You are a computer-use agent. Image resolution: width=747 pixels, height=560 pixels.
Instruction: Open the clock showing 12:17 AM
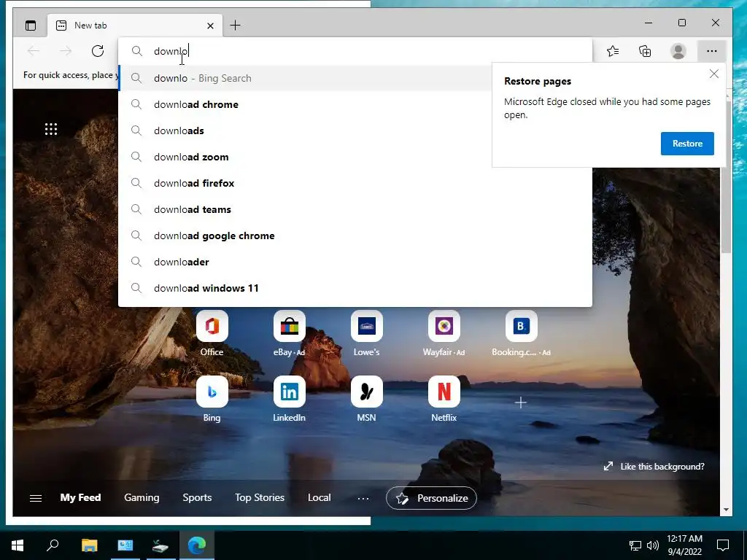pyautogui.click(x=684, y=545)
